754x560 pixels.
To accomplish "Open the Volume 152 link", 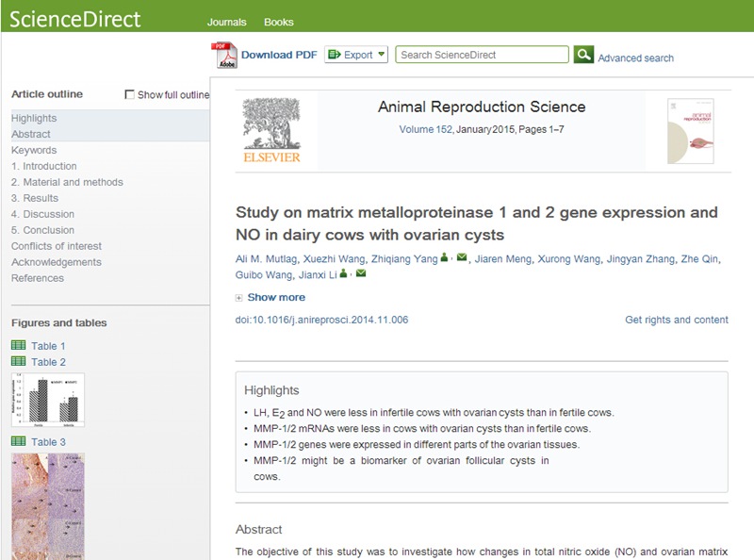I will point(426,129).
